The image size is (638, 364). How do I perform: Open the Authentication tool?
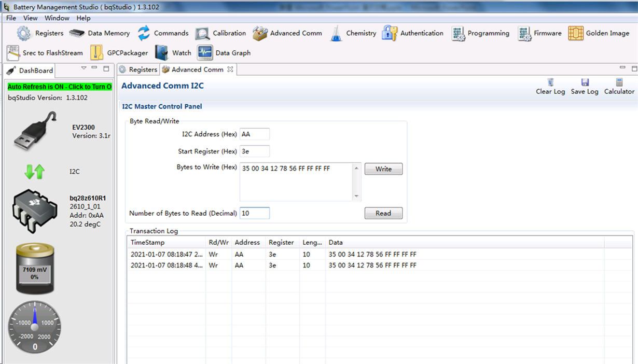tap(412, 33)
